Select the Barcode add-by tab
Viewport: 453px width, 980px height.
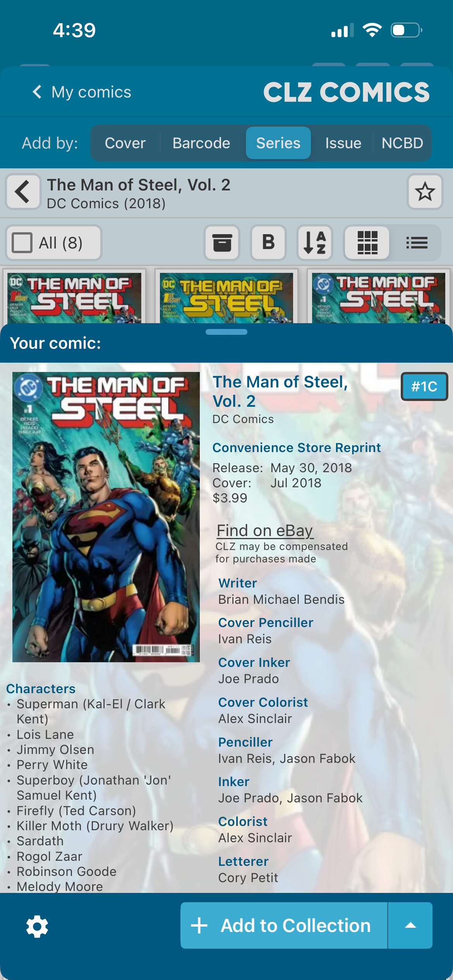[x=201, y=143]
